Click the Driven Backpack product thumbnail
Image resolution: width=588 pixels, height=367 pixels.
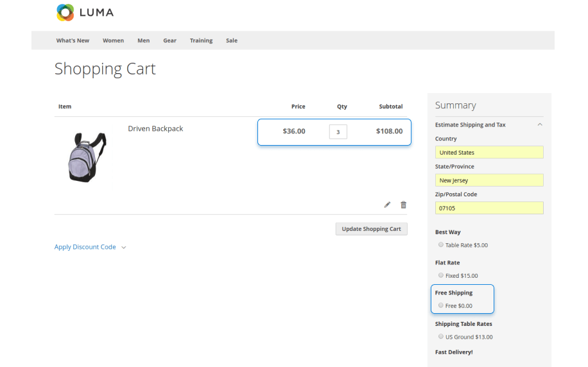point(87,157)
